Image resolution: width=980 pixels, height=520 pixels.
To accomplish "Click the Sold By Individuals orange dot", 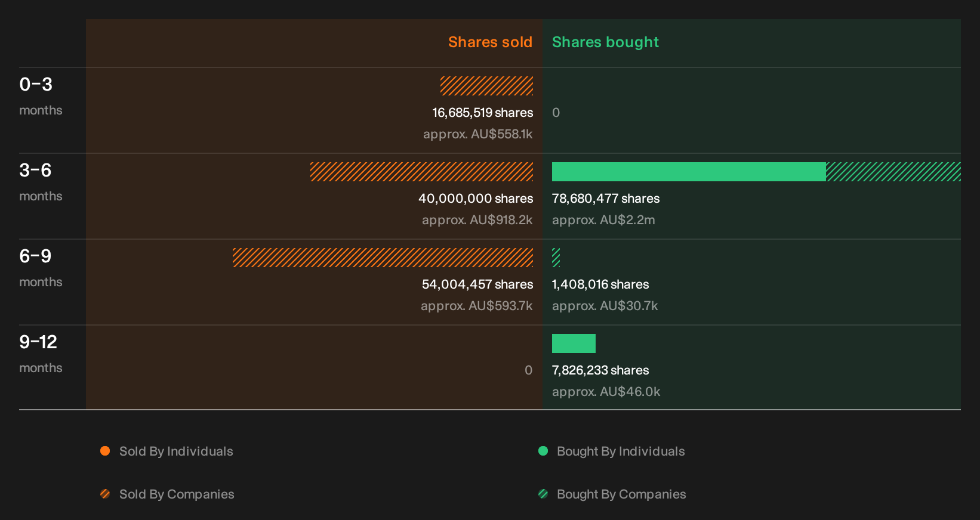I will [x=105, y=451].
